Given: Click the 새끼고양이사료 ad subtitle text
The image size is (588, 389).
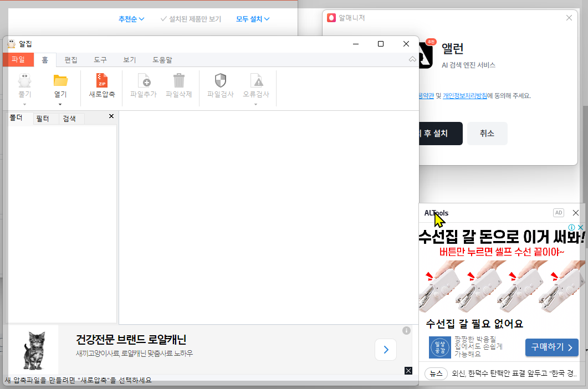Looking at the screenshot, I should tap(134, 354).
